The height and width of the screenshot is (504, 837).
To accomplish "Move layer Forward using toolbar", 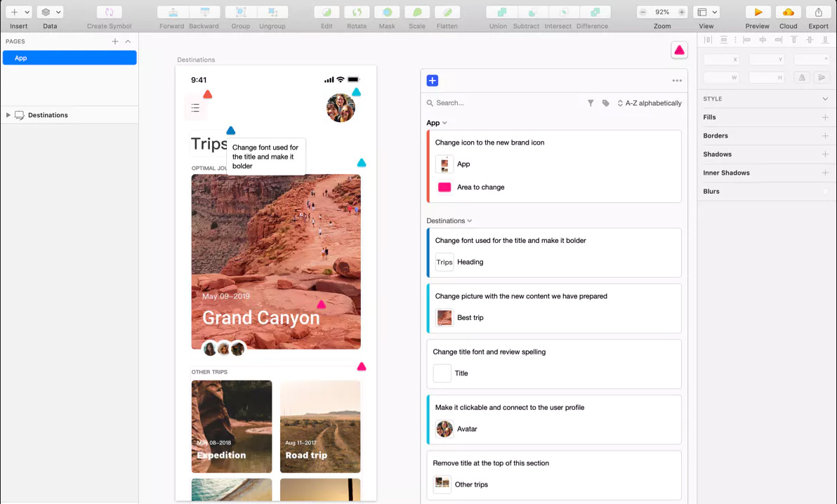I will (173, 12).
